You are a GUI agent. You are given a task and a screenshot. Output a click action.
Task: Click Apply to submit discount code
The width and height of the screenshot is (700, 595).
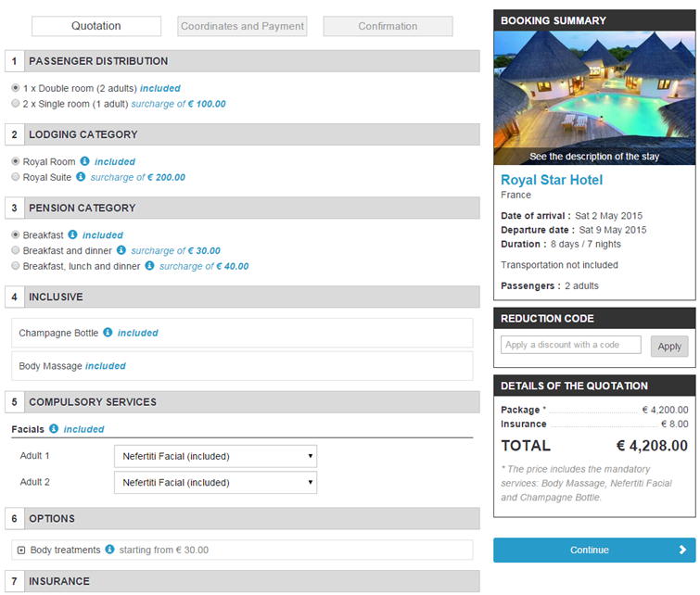[669, 347]
